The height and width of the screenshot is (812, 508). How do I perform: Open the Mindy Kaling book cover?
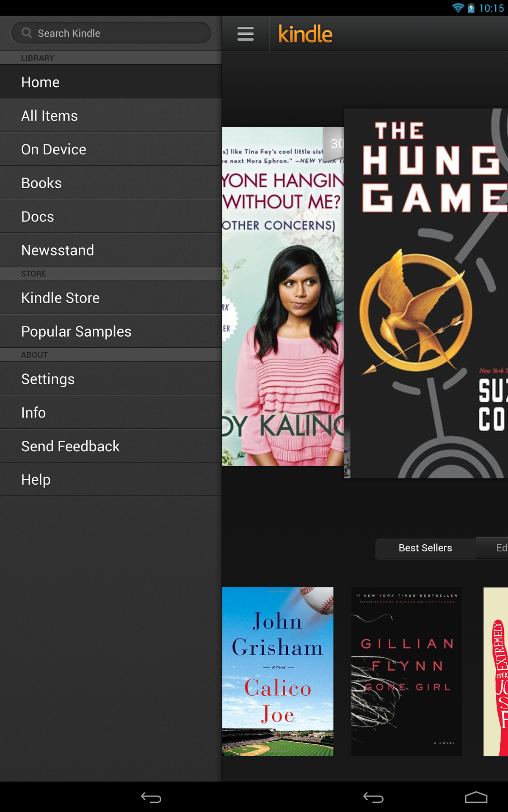pos(283,296)
